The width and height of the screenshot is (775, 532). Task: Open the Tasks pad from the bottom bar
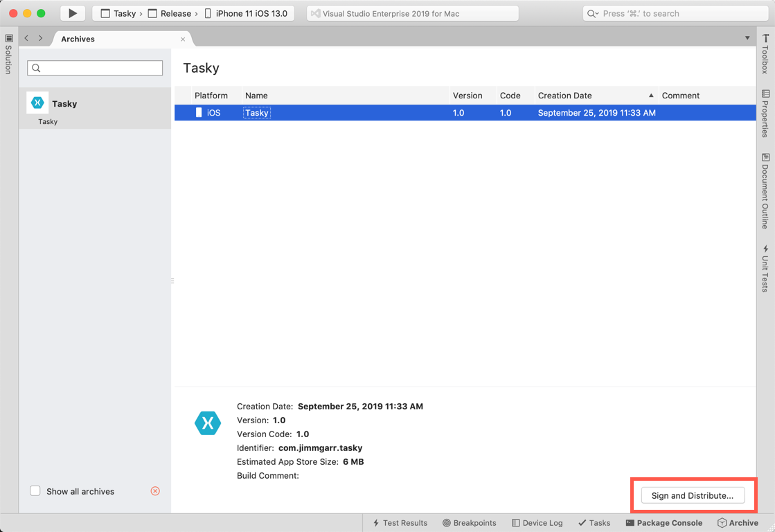point(594,523)
